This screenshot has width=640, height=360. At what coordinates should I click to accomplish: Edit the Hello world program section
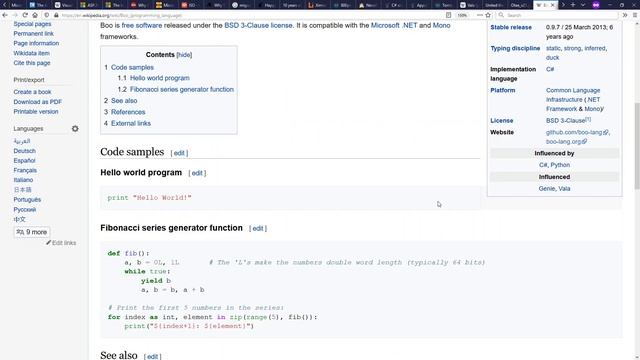tap(197, 173)
